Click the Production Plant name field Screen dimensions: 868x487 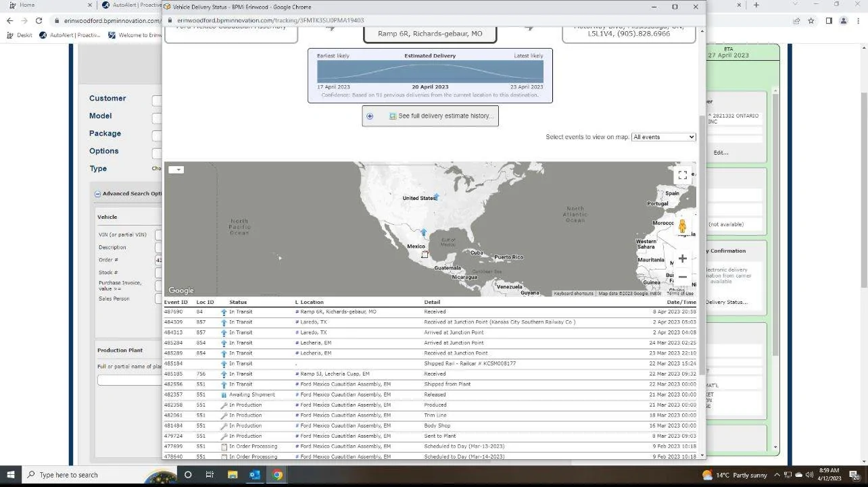pos(129,380)
